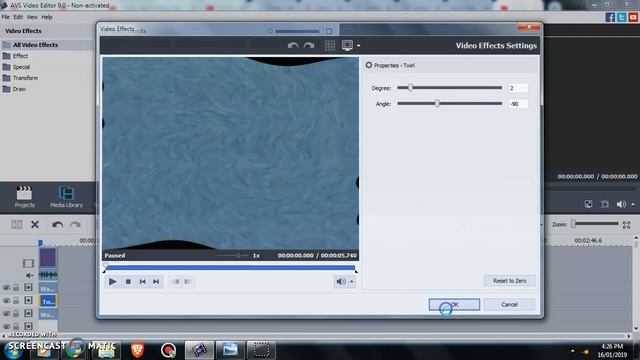Image resolution: width=640 pixels, height=360 pixels.
Task: Step to the previous frame in the preview
Action: (x=142, y=282)
